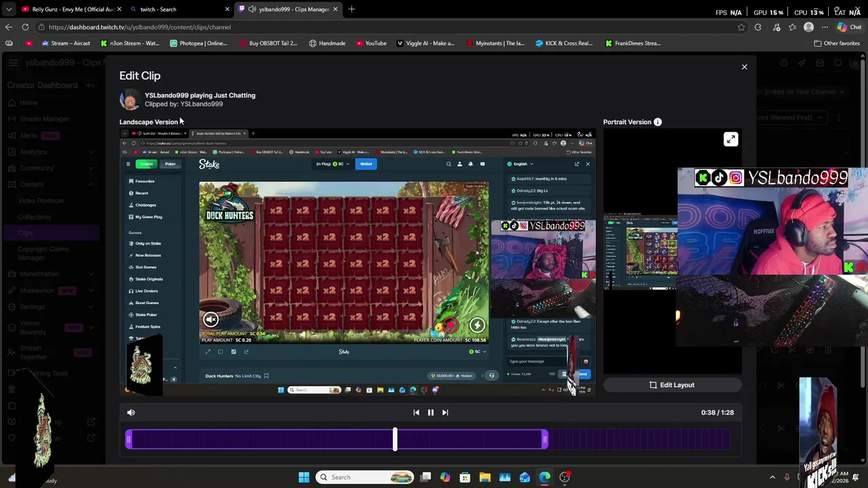Image resolution: width=868 pixels, height=488 pixels.
Task: Open Buy OBSBOT Tail 2 bookmark
Action: (x=269, y=43)
